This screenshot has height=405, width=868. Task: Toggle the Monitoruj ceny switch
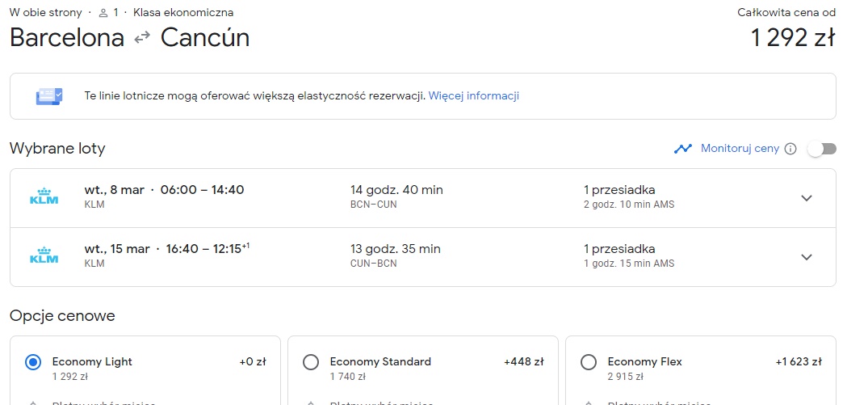click(822, 149)
